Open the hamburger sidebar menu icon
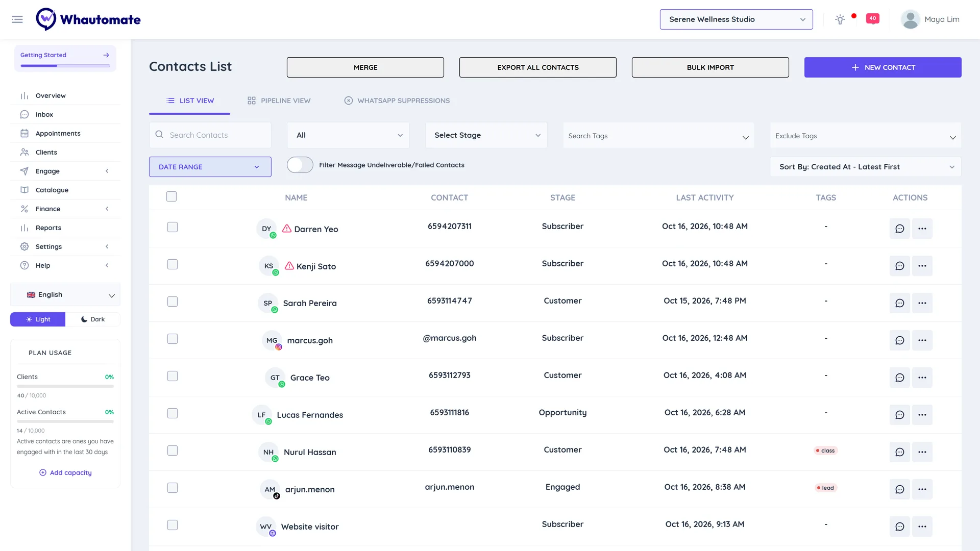 17,19
